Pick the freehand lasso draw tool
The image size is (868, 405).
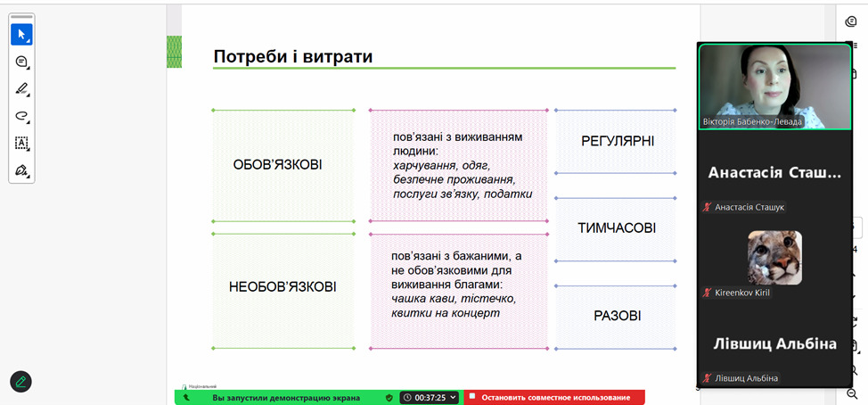pos(21,116)
